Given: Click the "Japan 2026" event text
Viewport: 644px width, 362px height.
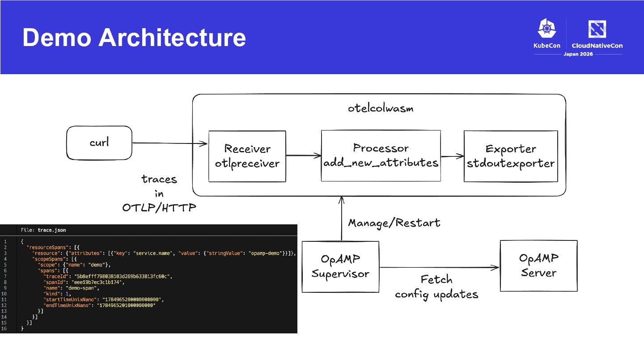Looking at the screenshot, I should 577,54.
